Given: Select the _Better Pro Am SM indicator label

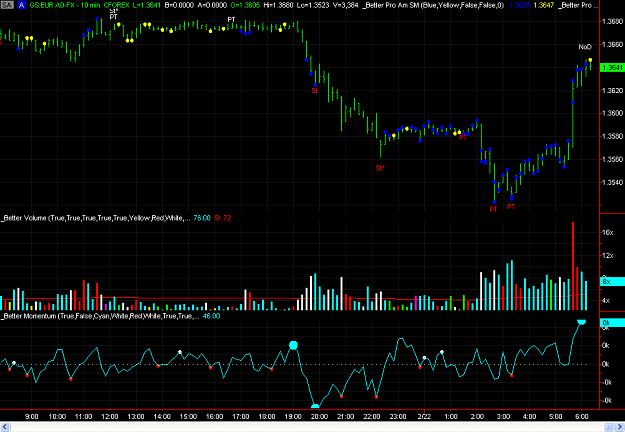Looking at the screenshot, I should click(x=433, y=5).
